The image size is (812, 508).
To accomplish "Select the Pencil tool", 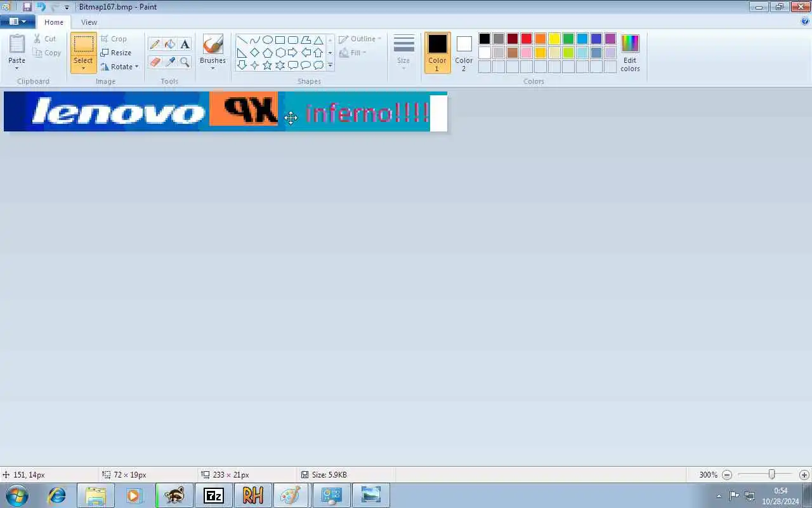I will click(x=155, y=44).
